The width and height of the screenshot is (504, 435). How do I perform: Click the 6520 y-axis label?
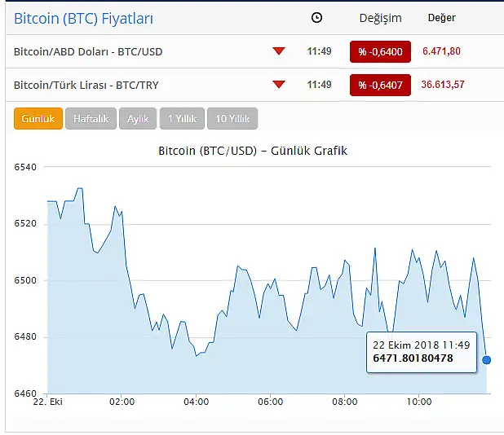click(x=25, y=223)
